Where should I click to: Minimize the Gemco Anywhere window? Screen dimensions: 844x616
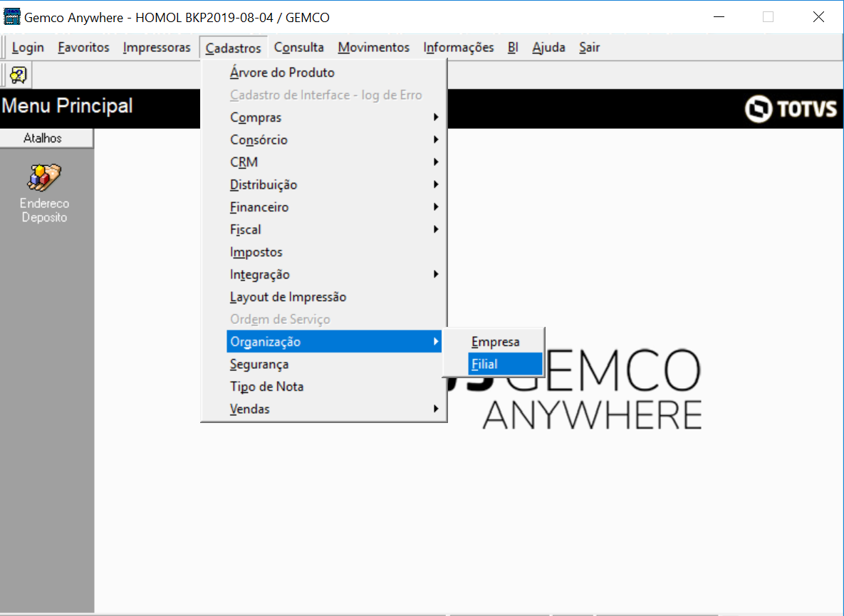click(719, 17)
